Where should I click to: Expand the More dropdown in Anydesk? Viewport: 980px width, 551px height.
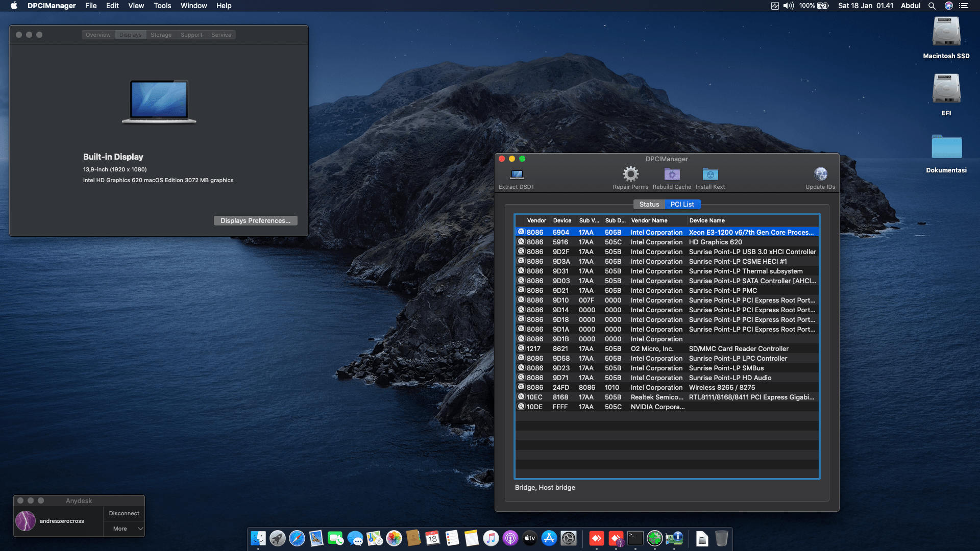(x=124, y=529)
